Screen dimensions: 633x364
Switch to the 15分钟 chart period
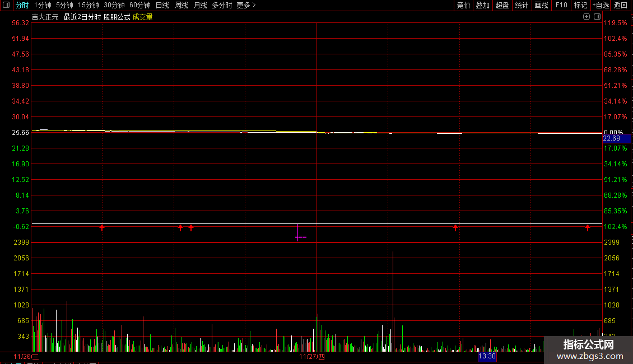click(89, 5)
